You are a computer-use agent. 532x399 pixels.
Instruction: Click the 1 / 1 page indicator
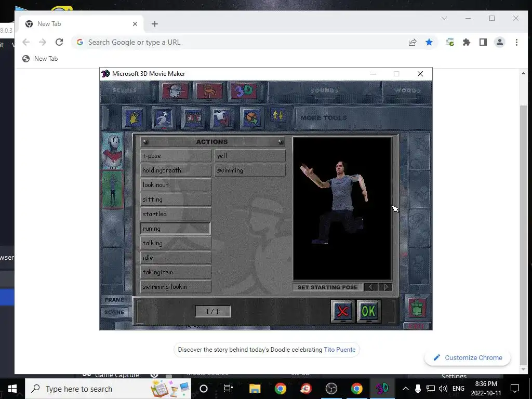tap(212, 312)
